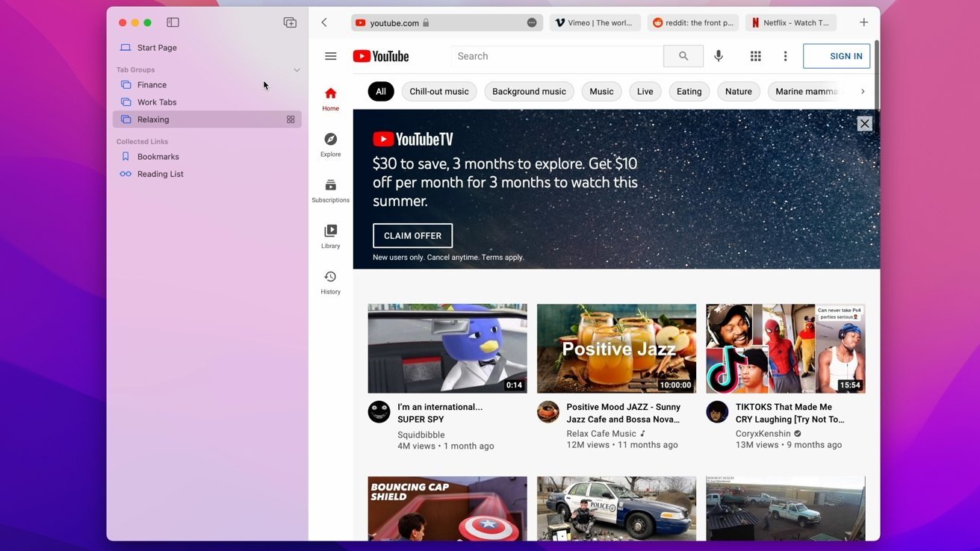The height and width of the screenshot is (551, 980).
Task: Open 'Positive Mood JAZZ' video title
Action: coord(624,413)
